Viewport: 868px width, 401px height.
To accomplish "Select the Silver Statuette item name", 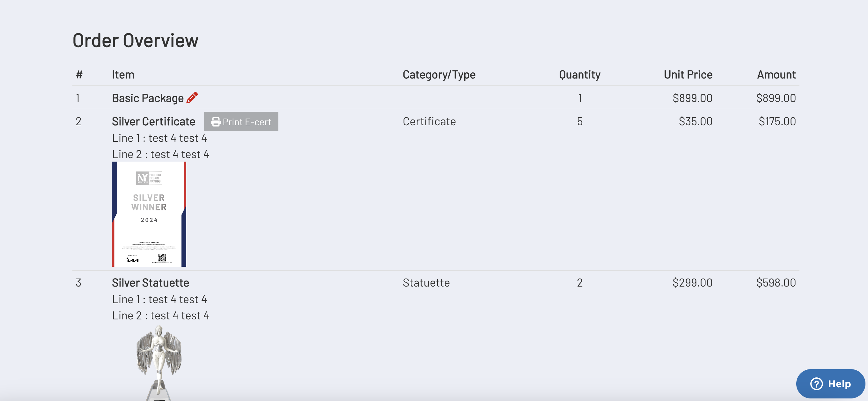I will point(150,282).
